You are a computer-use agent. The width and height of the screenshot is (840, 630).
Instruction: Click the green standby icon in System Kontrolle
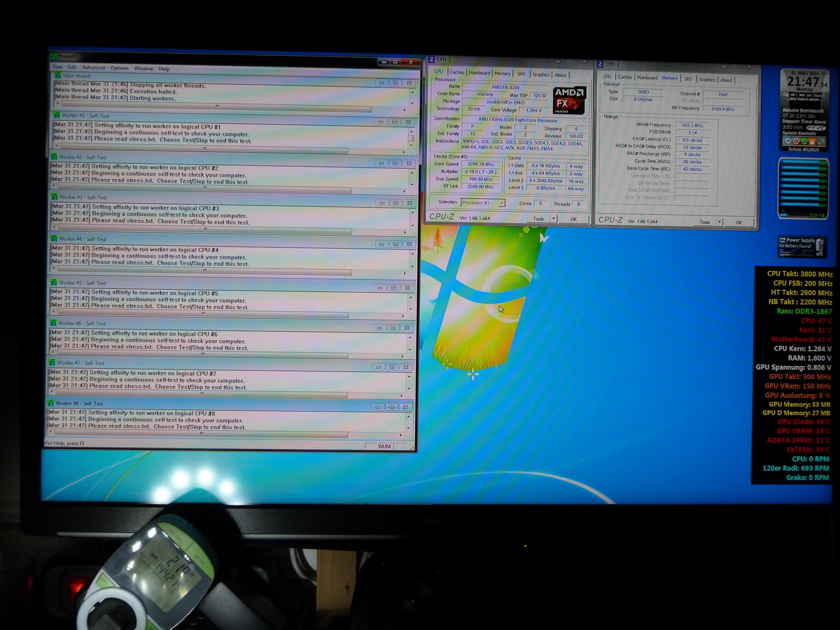pyautogui.click(x=804, y=141)
